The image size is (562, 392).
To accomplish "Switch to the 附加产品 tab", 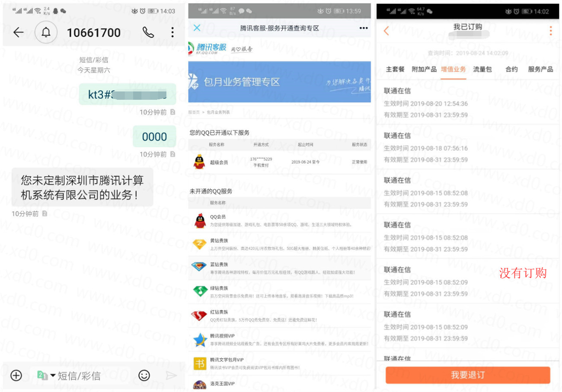I will pos(424,69).
